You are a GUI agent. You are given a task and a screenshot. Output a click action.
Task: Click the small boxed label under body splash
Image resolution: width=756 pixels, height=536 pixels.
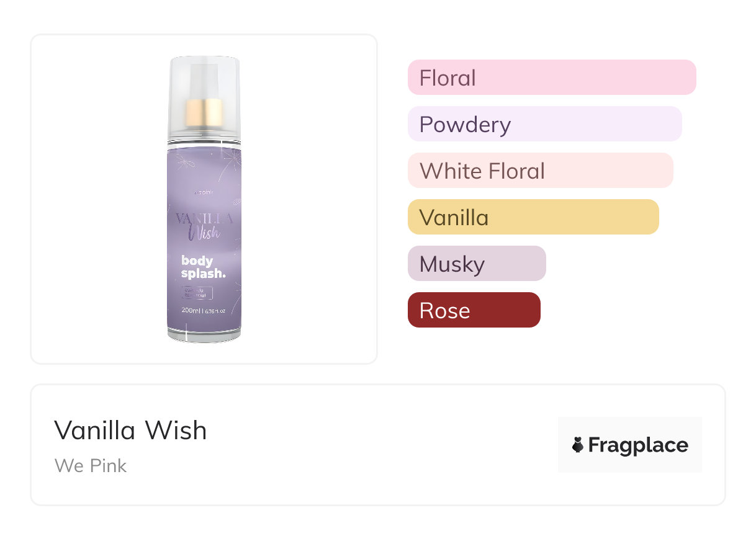197,293
